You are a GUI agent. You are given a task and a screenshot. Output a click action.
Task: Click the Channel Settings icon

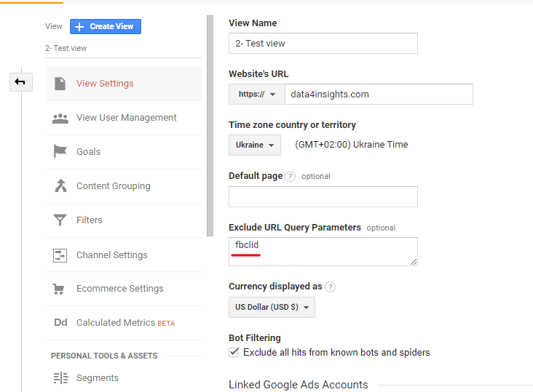60,255
